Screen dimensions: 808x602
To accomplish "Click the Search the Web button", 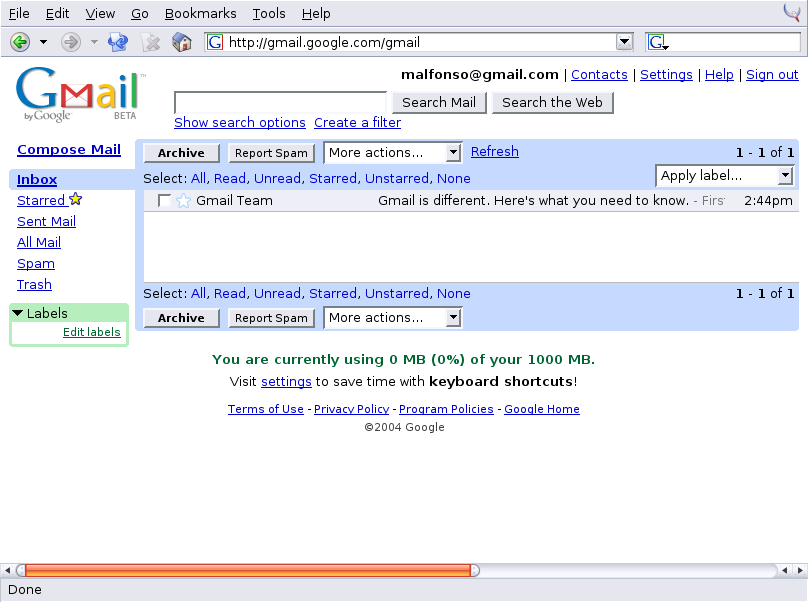I will point(552,103).
